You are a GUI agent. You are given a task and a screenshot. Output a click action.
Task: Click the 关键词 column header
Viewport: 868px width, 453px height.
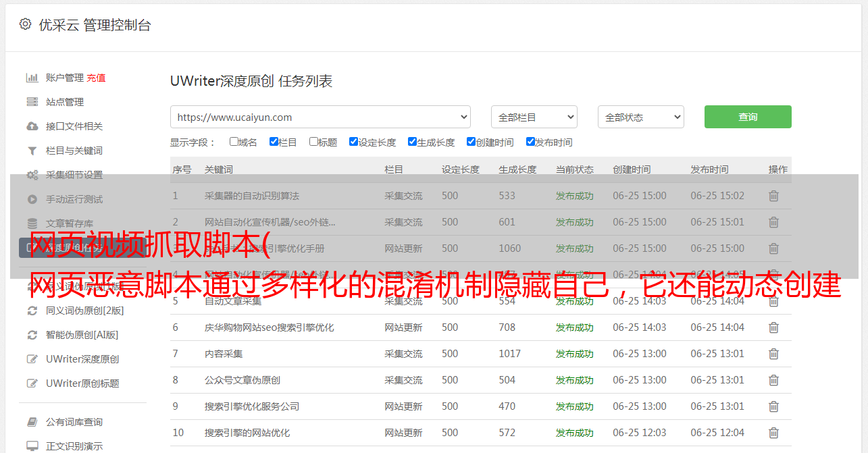(219, 169)
